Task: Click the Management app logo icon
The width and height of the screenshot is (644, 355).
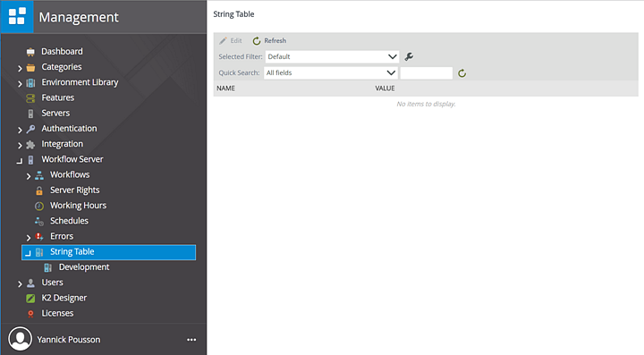Action: 17,16
